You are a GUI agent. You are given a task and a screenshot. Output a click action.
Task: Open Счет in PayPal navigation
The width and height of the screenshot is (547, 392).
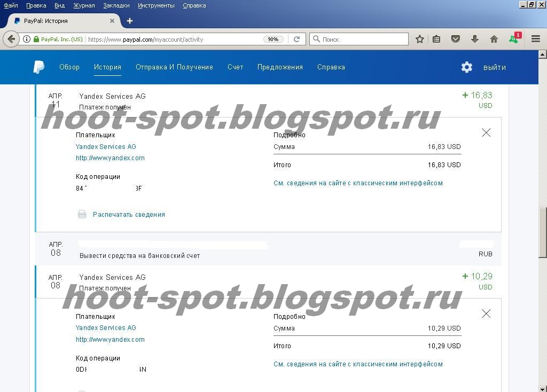(x=236, y=67)
